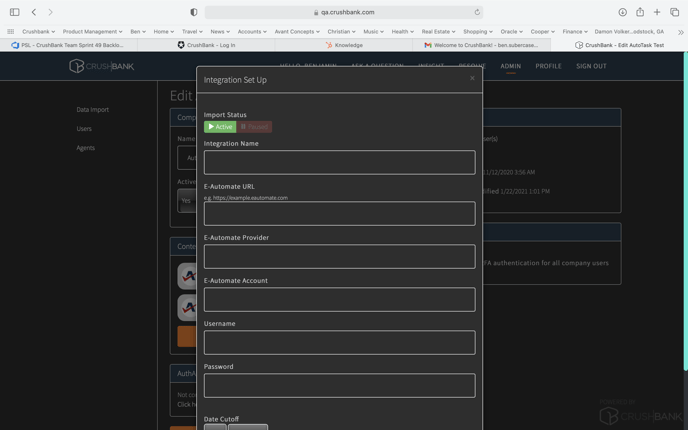The width and height of the screenshot is (688, 430).
Task: Click the E-Automate Provider field
Action: coord(340,257)
